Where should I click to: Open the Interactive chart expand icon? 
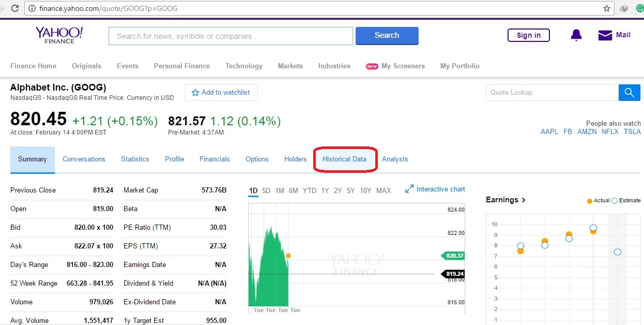tap(410, 189)
